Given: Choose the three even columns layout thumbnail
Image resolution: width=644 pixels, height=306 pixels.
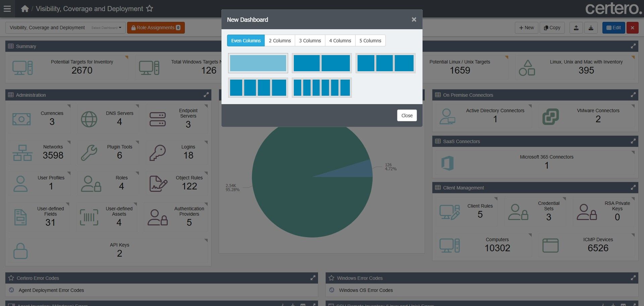Looking at the screenshot, I should 385,63.
